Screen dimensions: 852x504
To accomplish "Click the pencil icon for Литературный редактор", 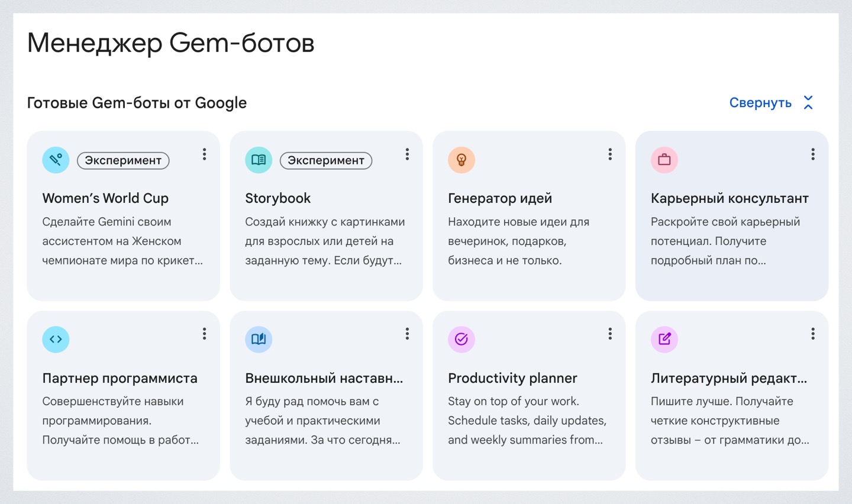I will coord(664,339).
